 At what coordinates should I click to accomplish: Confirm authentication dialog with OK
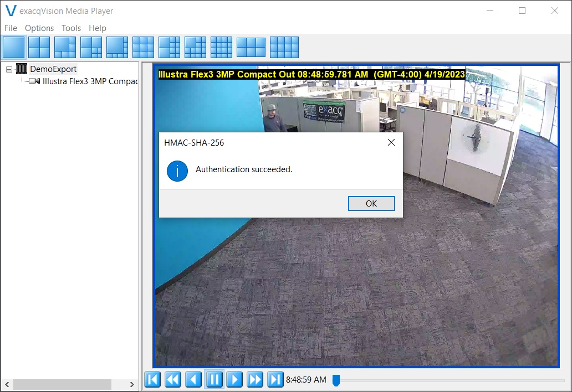pyautogui.click(x=371, y=203)
